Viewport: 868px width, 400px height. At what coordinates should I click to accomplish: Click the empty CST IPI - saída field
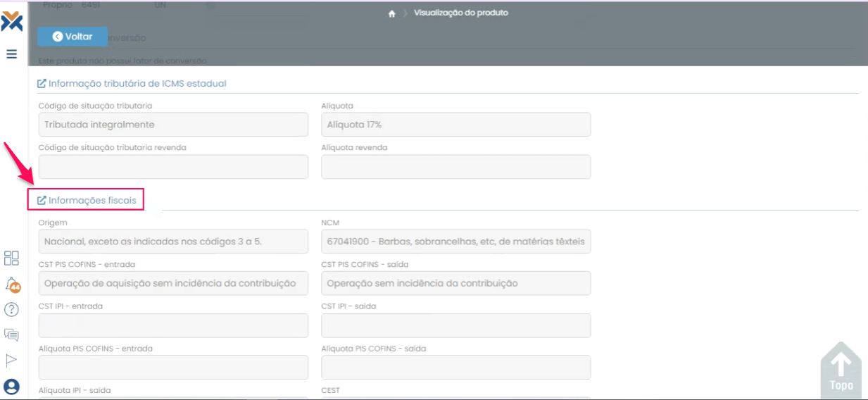[x=455, y=325]
